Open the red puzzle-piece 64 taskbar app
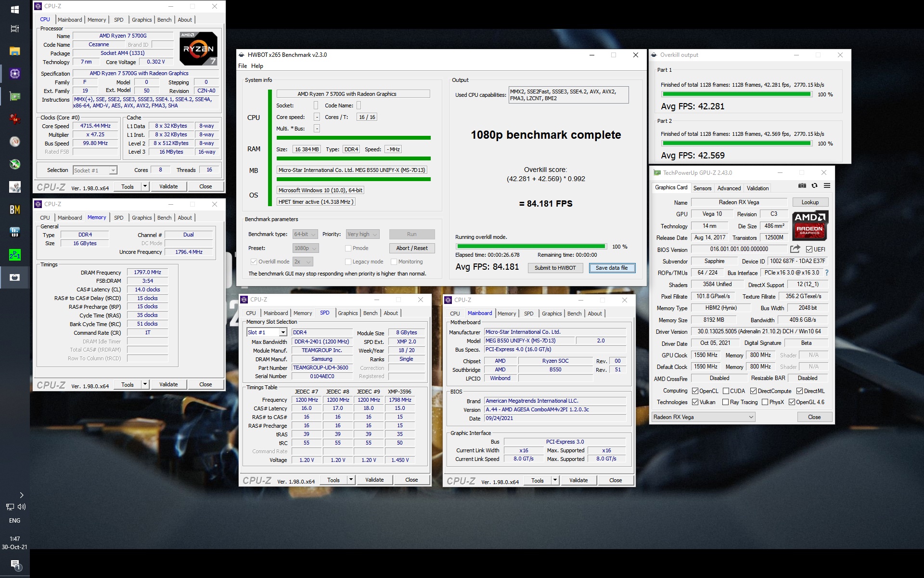 (14, 119)
